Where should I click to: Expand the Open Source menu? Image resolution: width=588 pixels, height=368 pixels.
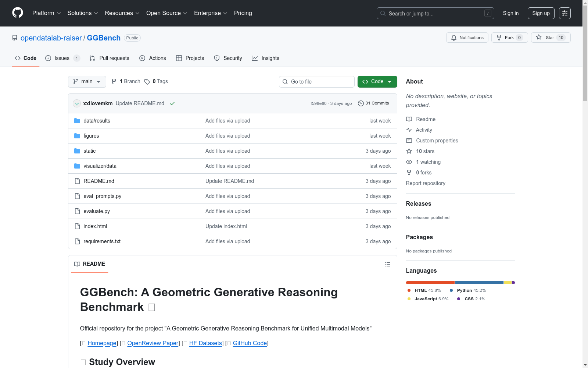tap(167, 13)
